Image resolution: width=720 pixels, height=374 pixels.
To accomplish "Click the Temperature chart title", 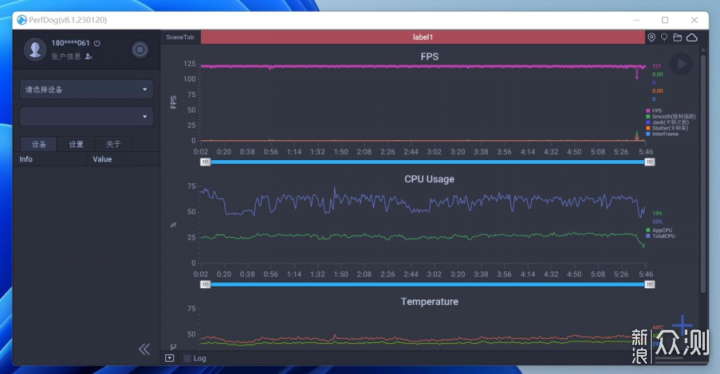I will [x=429, y=302].
